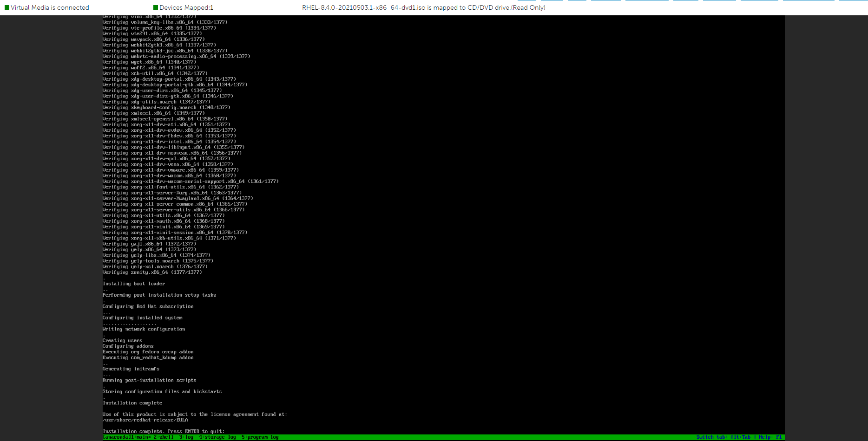This screenshot has width=868, height=441.
Task: Click the widest blue toolbar button near top right
Action: pos(809,1)
